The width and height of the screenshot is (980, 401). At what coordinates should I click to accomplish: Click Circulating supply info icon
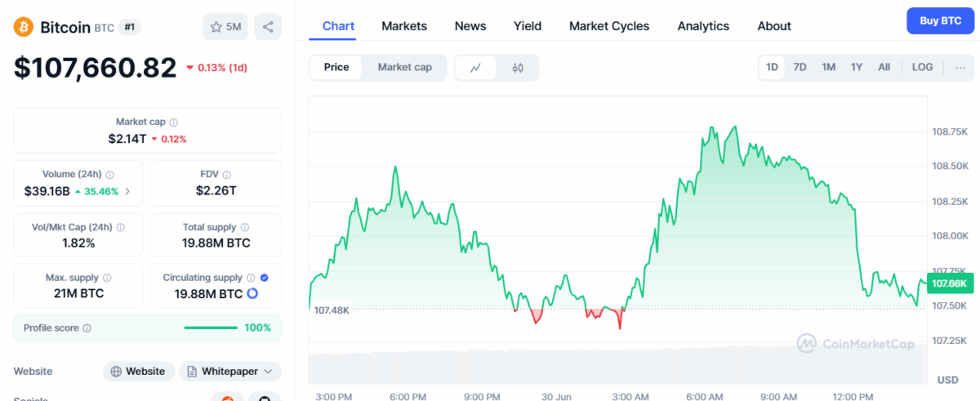pos(252,278)
